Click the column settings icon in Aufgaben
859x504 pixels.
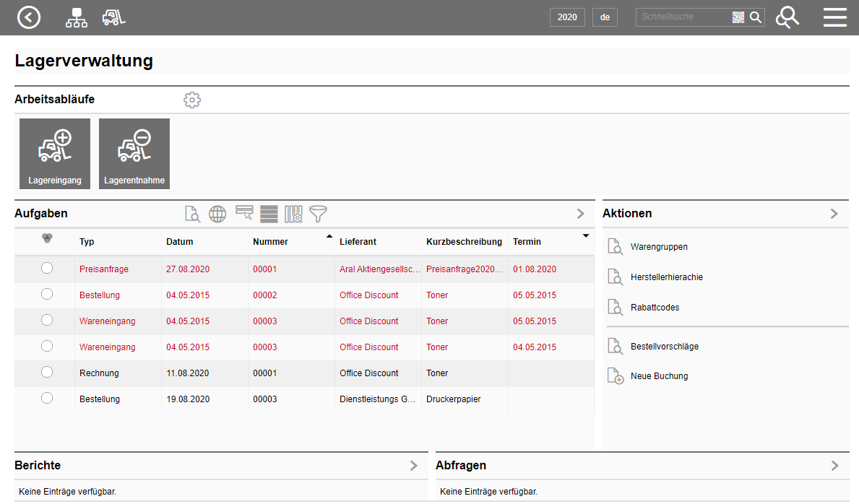(293, 214)
